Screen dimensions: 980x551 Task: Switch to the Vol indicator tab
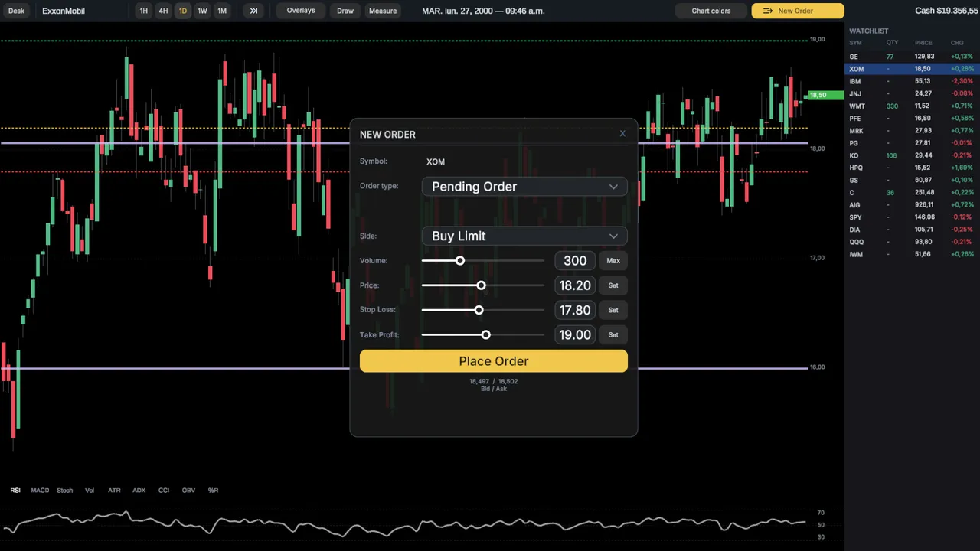tap(90, 490)
